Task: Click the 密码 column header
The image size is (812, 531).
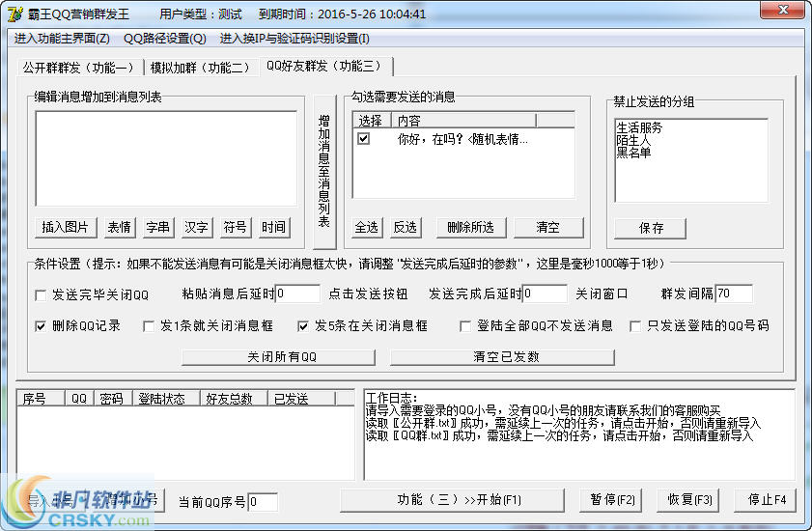Action: point(113,399)
